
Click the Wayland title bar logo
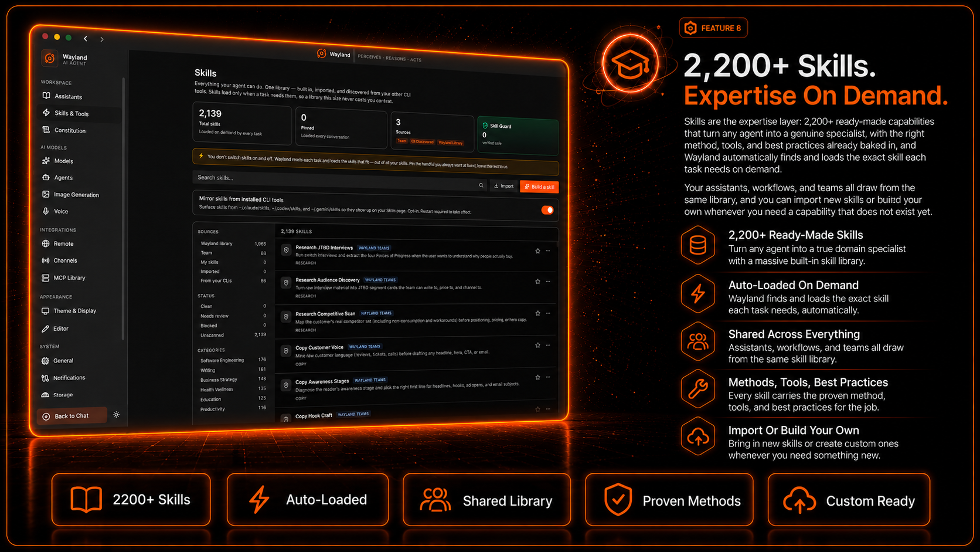(x=321, y=53)
